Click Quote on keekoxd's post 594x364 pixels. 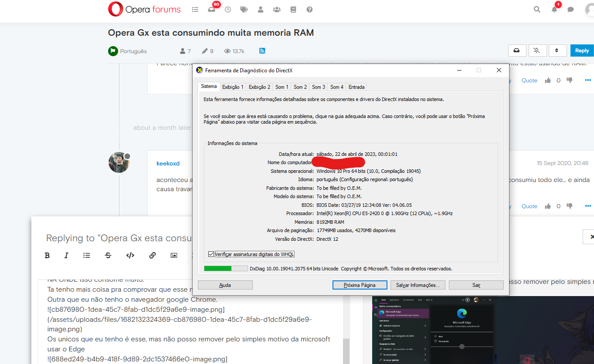(x=530, y=206)
